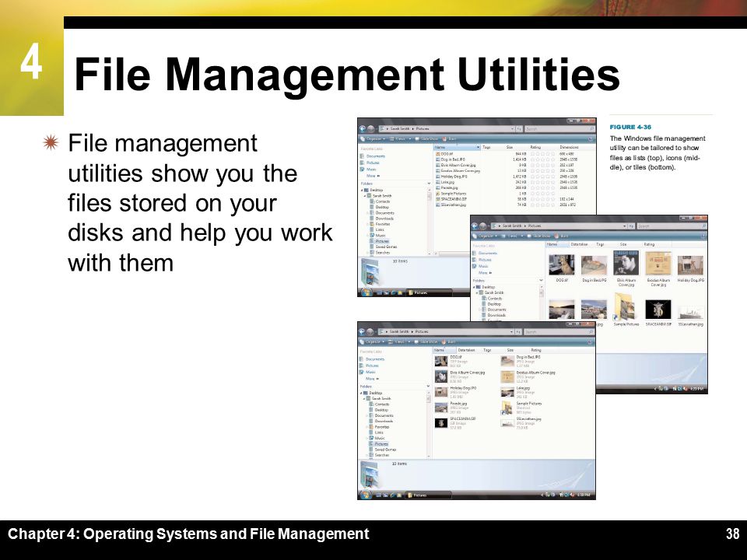Click Burn in list-view window toolbar
This screenshot has width=747, height=560.
(450, 139)
